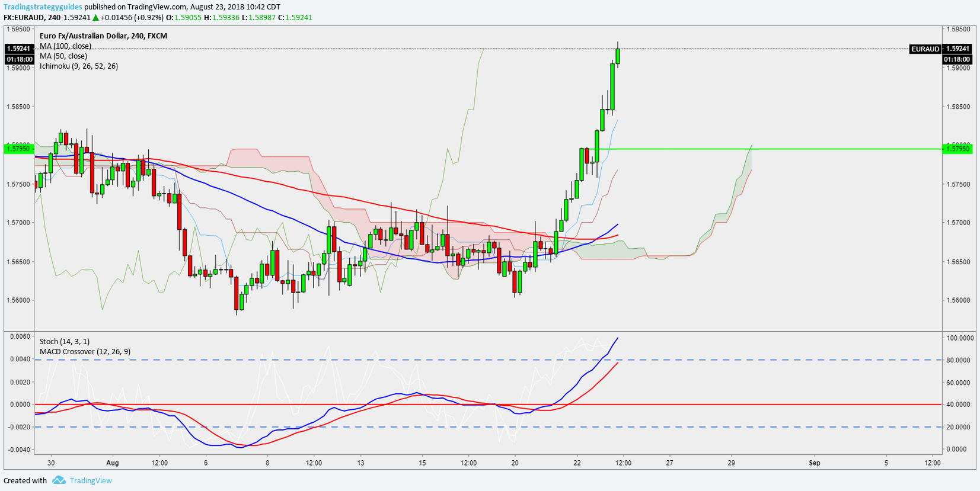Click the right green 1.57950 level label
Viewport: 980px width, 491px height.
[957, 149]
